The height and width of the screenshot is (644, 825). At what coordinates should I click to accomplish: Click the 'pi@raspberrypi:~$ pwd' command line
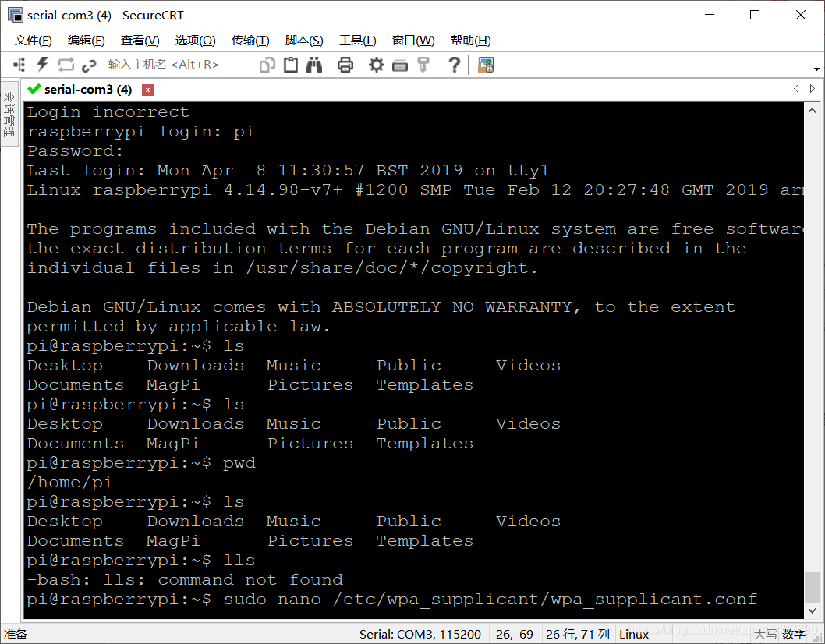click(x=141, y=463)
